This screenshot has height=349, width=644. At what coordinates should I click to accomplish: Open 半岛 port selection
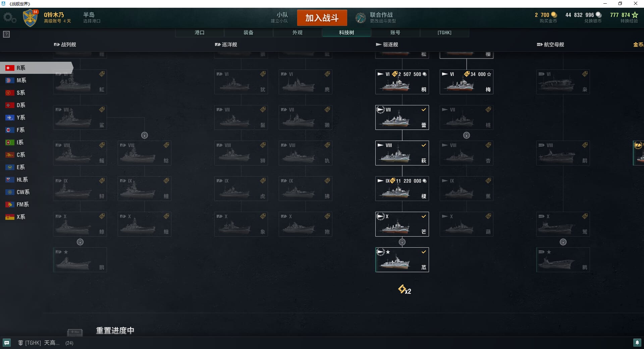click(x=92, y=17)
